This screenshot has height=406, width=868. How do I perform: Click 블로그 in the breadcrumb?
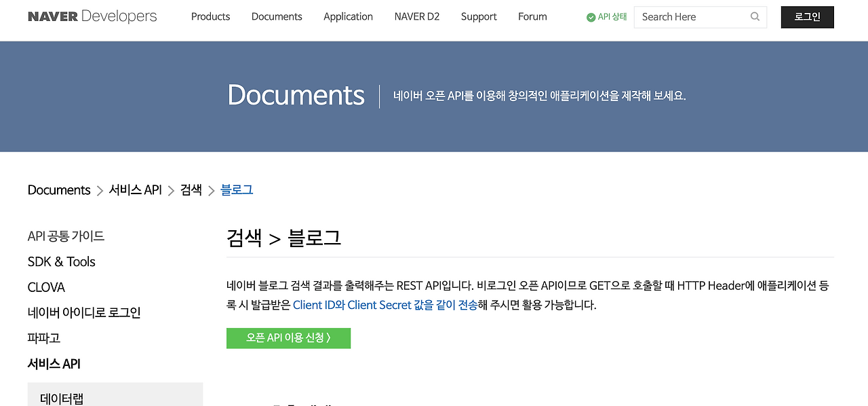[x=237, y=190]
